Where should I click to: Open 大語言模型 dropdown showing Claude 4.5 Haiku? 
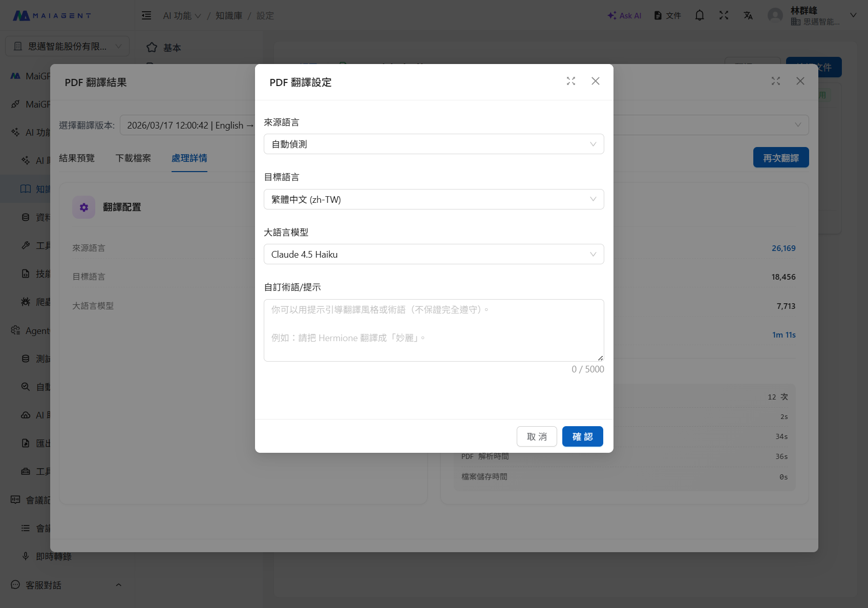433,254
